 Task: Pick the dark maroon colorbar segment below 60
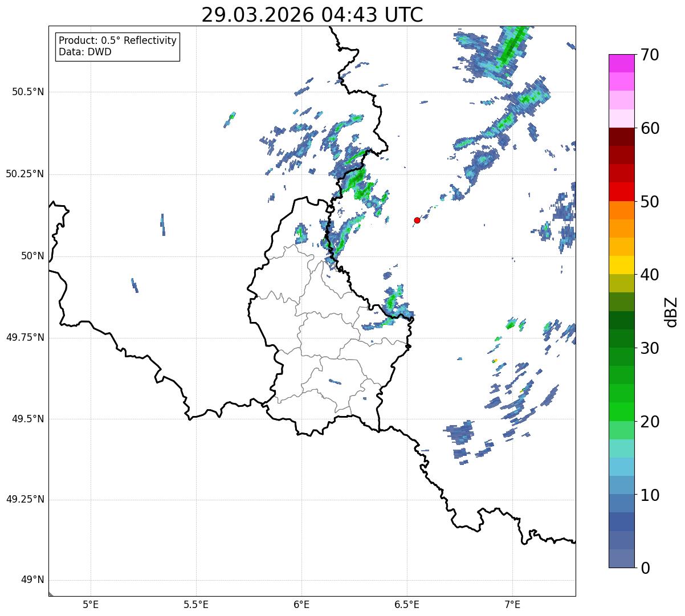coord(621,137)
